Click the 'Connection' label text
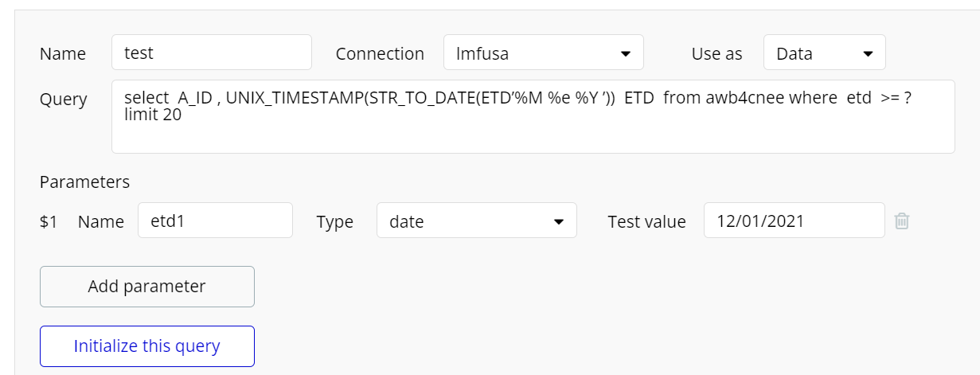The width and height of the screenshot is (980, 375). pyautogui.click(x=380, y=54)
